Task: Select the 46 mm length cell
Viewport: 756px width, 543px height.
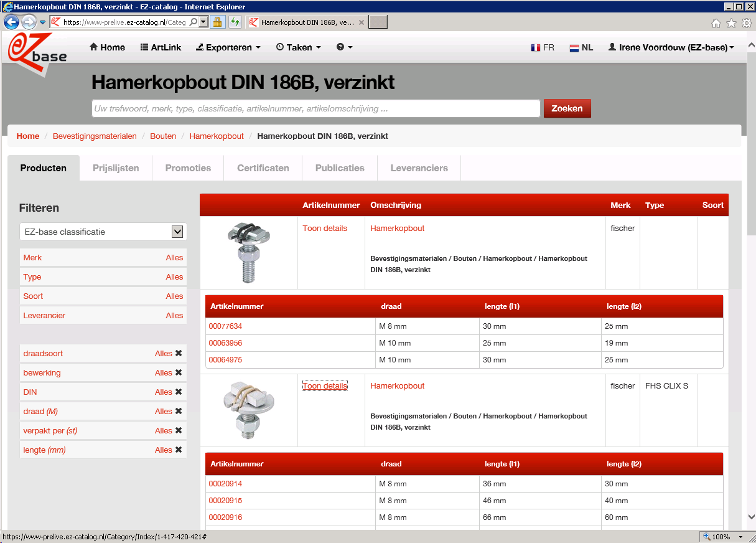Action: [x=540, y=501]
